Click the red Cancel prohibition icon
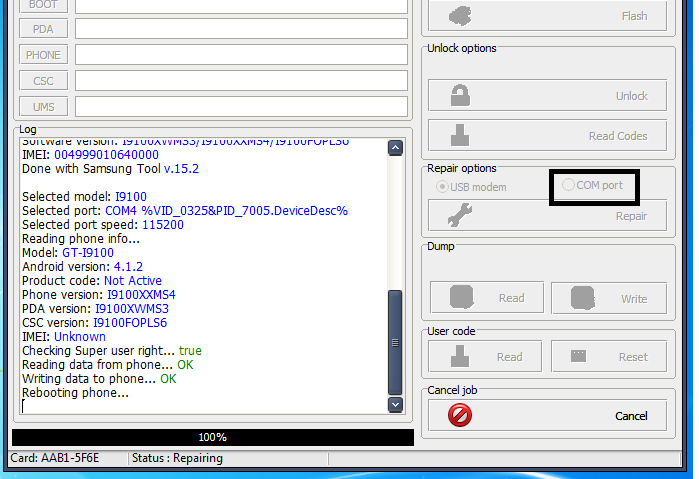This screenshot has width=699, height=479. [460, 415]
